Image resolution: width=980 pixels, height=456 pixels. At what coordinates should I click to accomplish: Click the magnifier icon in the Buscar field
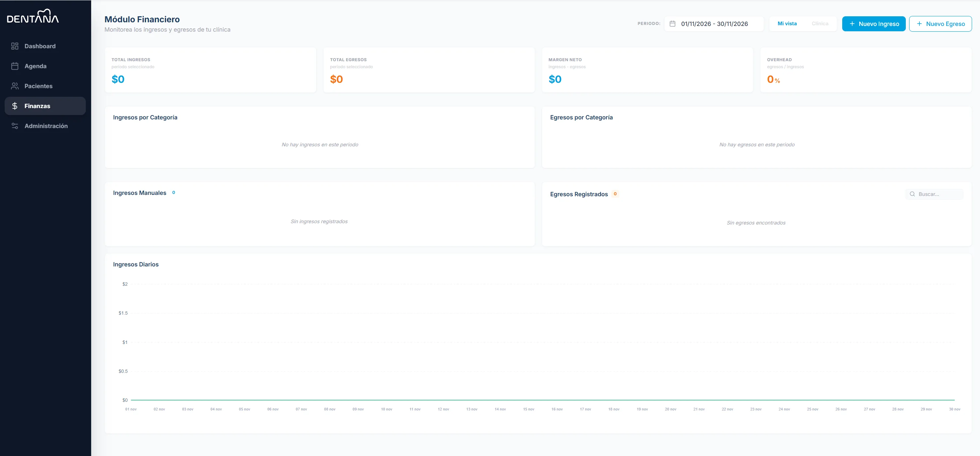click(x=912, y=194)
